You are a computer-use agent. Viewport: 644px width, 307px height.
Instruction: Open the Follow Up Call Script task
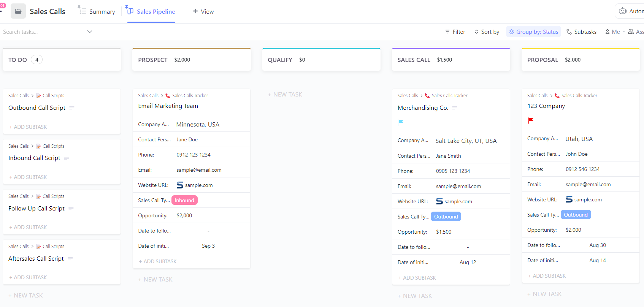36,209
